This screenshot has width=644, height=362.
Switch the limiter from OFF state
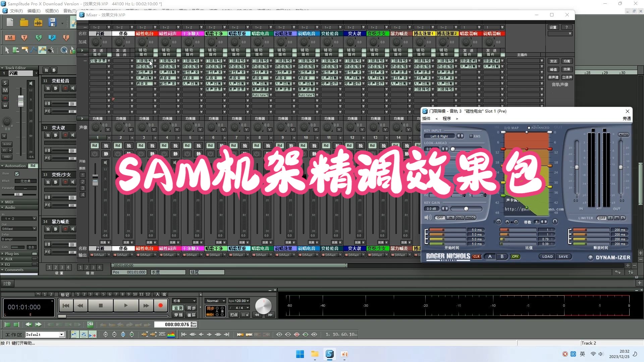tap(601, 218)
